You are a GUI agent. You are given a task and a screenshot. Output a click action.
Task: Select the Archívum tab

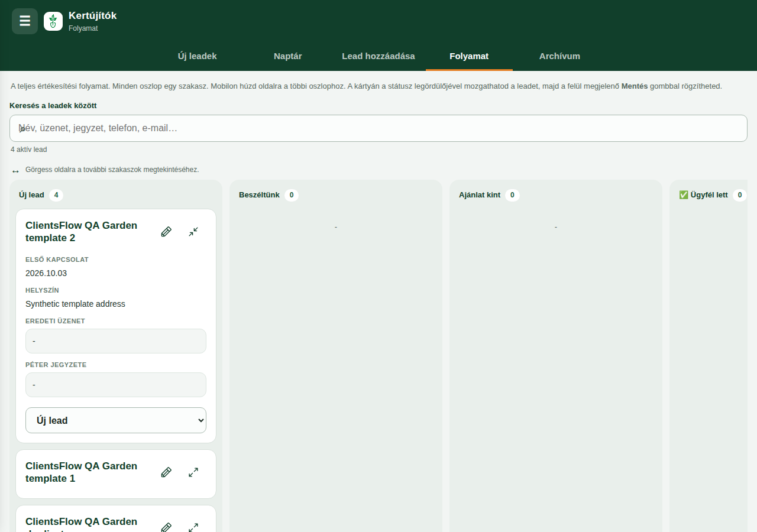(x=559, y=56)
